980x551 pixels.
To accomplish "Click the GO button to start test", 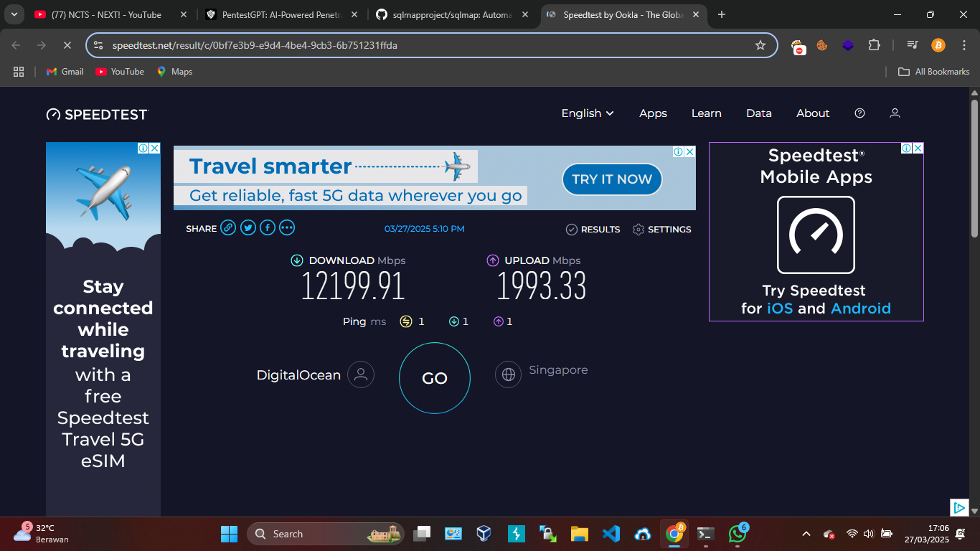I will tap(435, 378).
